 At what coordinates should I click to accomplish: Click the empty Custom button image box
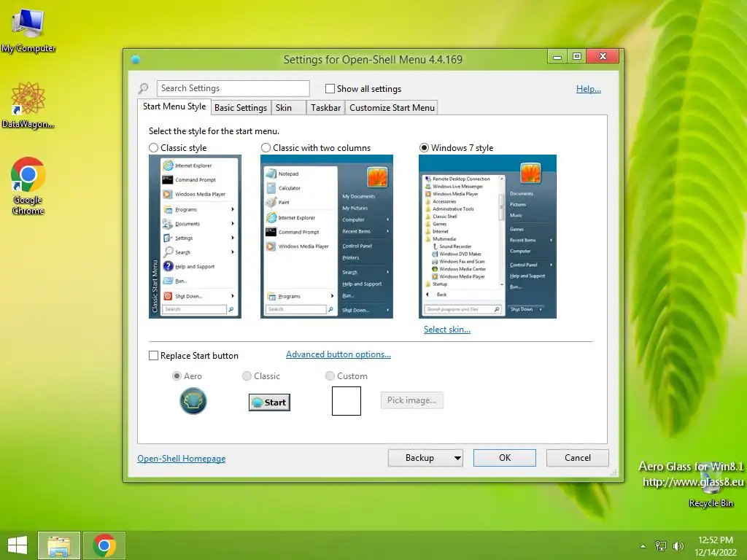pyautogui.click(x=347, y=401)
